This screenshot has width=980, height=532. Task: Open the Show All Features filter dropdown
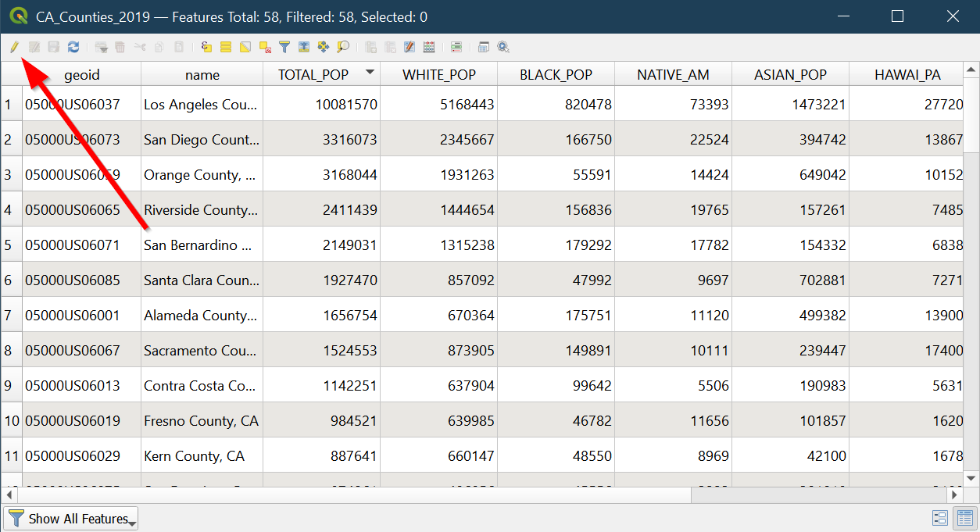pyautogui.click(x=71, y=519)
